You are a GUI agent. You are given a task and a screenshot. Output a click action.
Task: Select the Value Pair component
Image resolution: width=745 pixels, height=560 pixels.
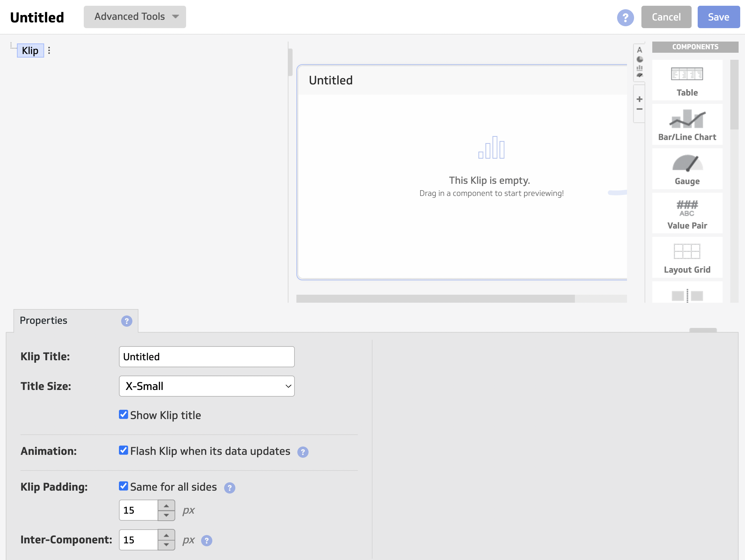point(687,213)
